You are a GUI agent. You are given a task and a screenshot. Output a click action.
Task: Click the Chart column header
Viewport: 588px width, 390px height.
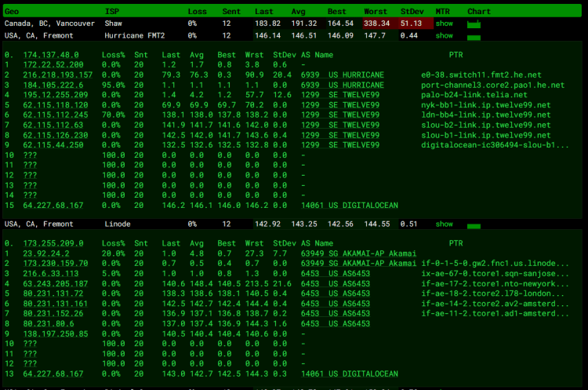pyautogui.click(x=479, y=12)
